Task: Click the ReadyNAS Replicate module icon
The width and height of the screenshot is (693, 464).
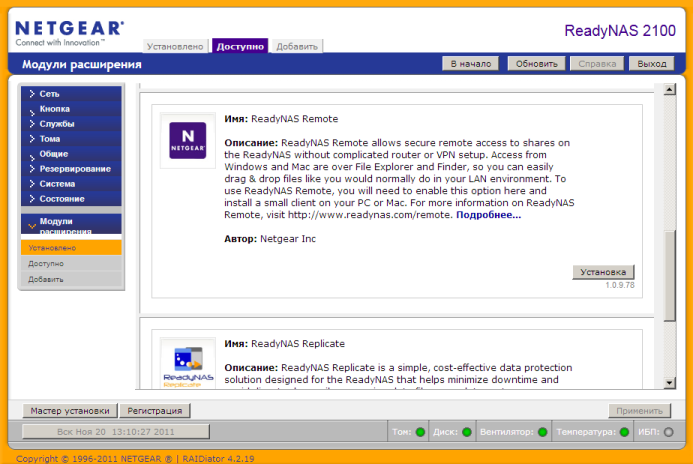Action: click(188, 365)
